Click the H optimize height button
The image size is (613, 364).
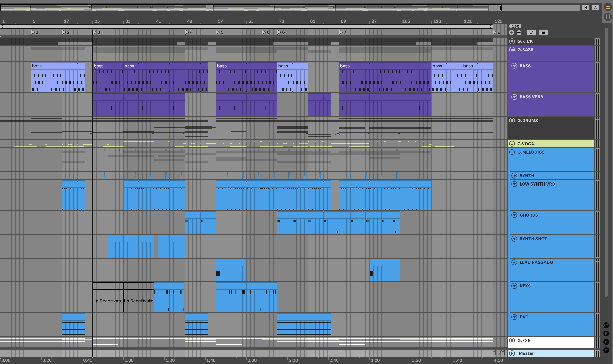click(585, 8)
